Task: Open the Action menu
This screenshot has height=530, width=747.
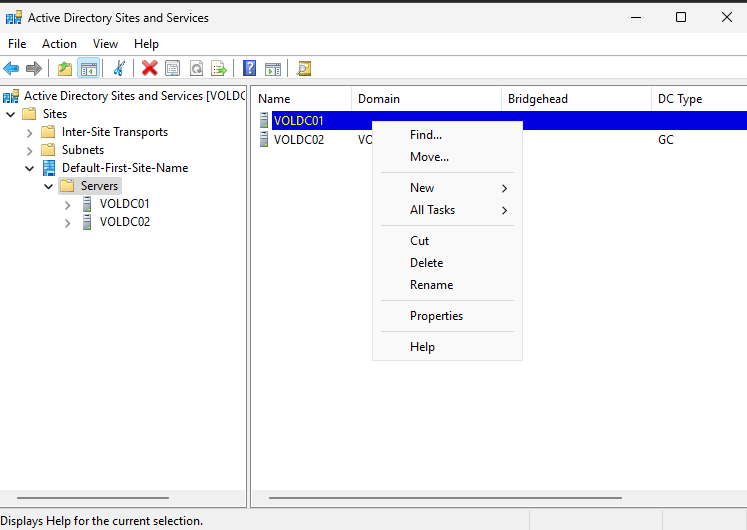Action: [x=59, y=44]
